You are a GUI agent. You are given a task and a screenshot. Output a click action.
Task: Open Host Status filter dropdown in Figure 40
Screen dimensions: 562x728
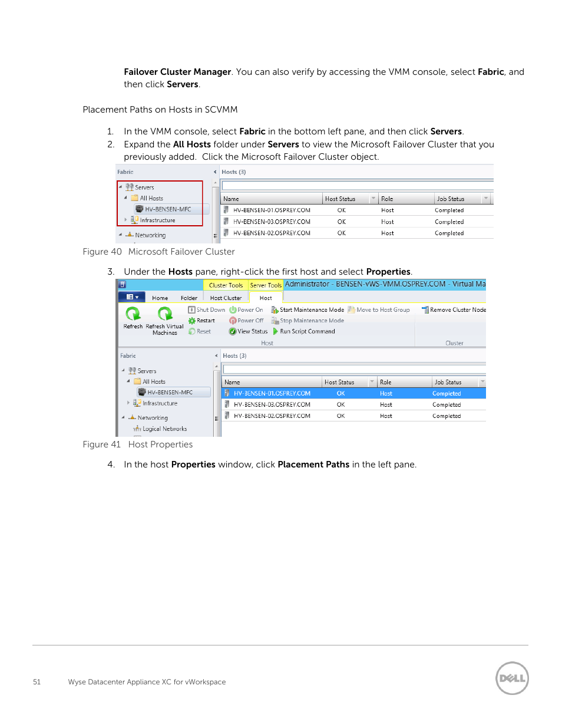[373, 199]
